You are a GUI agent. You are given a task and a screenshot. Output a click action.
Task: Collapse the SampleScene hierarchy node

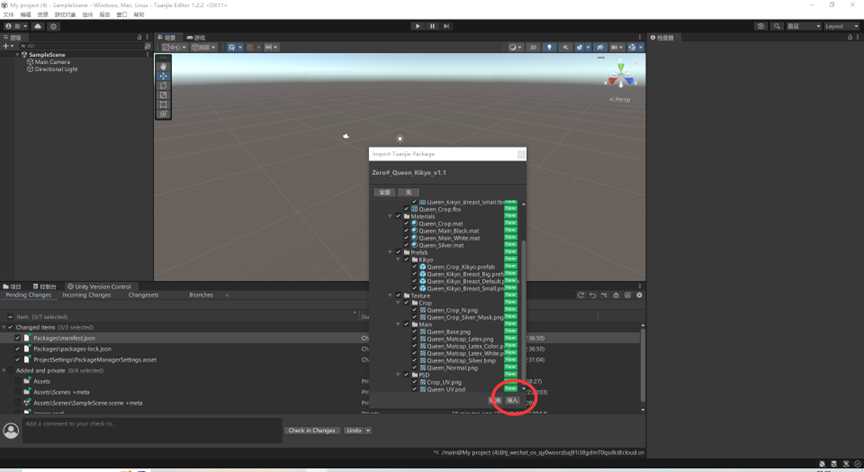(17, 55)
